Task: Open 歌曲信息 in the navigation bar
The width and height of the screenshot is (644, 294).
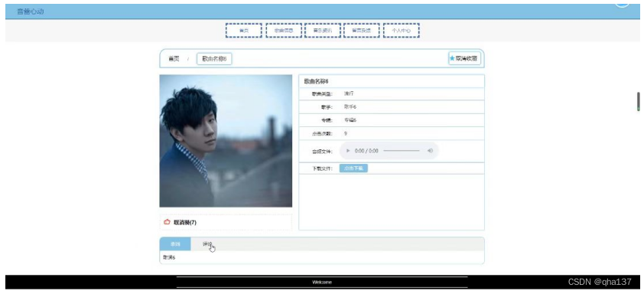Action: click(284, 31)
